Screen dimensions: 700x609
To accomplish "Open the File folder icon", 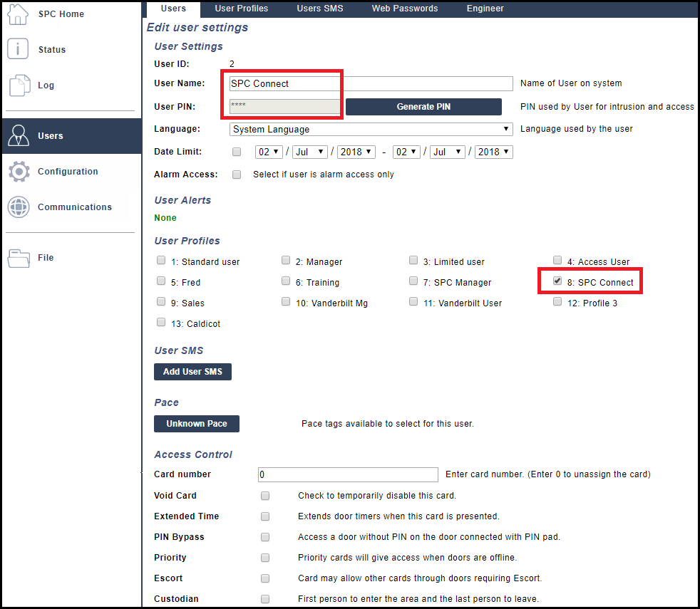I will click(x=19, y=258).
